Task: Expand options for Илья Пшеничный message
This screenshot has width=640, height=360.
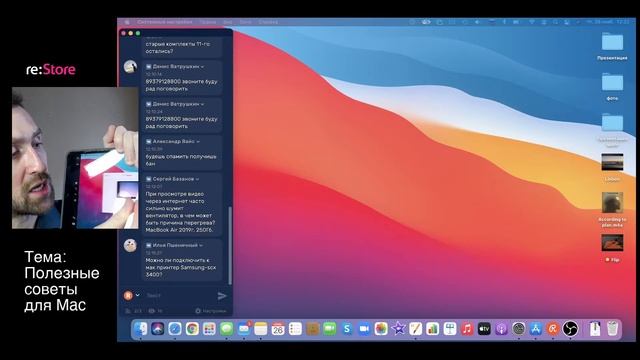Action: 201,245
